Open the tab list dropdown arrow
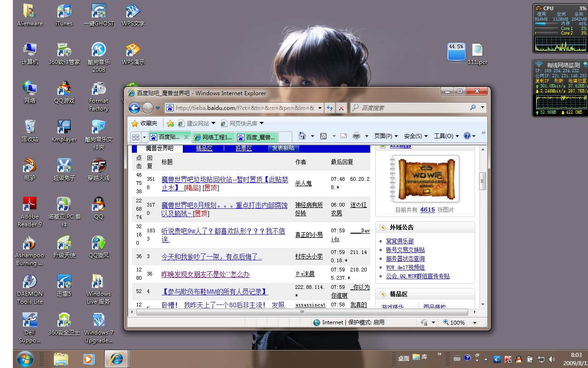588x368 pixels. click(x=144, y=137)
